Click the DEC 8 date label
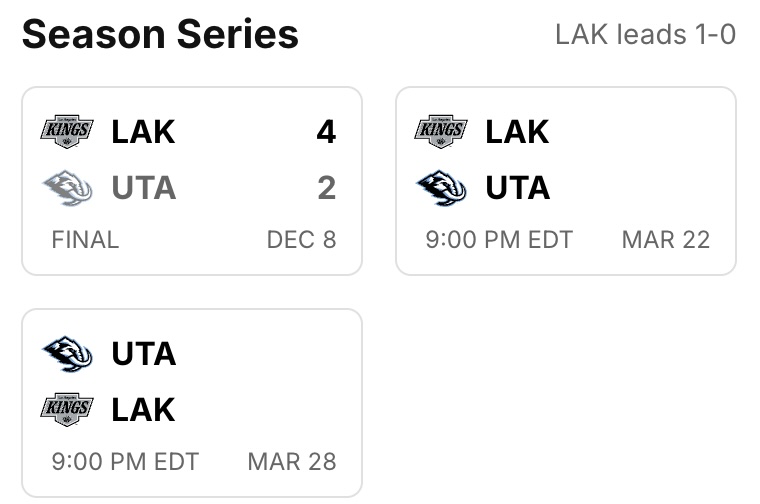This screenshot has width=760, height=504. pos(301,240)
